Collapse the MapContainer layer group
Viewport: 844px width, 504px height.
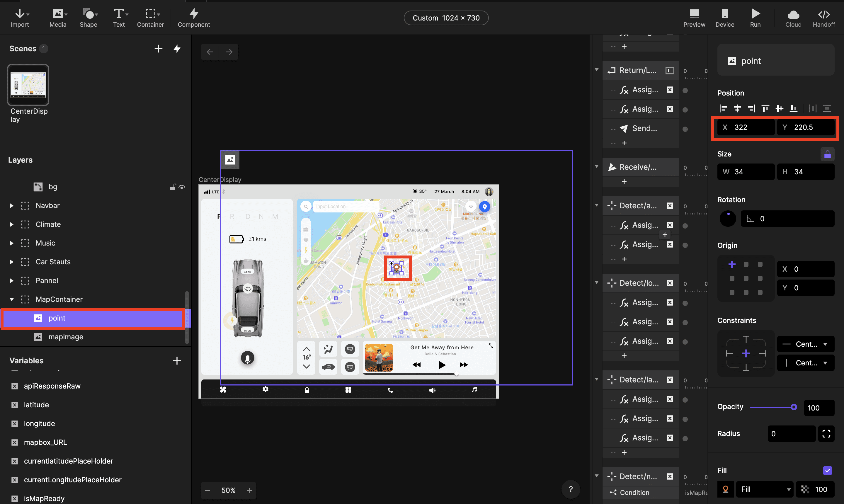11,299
